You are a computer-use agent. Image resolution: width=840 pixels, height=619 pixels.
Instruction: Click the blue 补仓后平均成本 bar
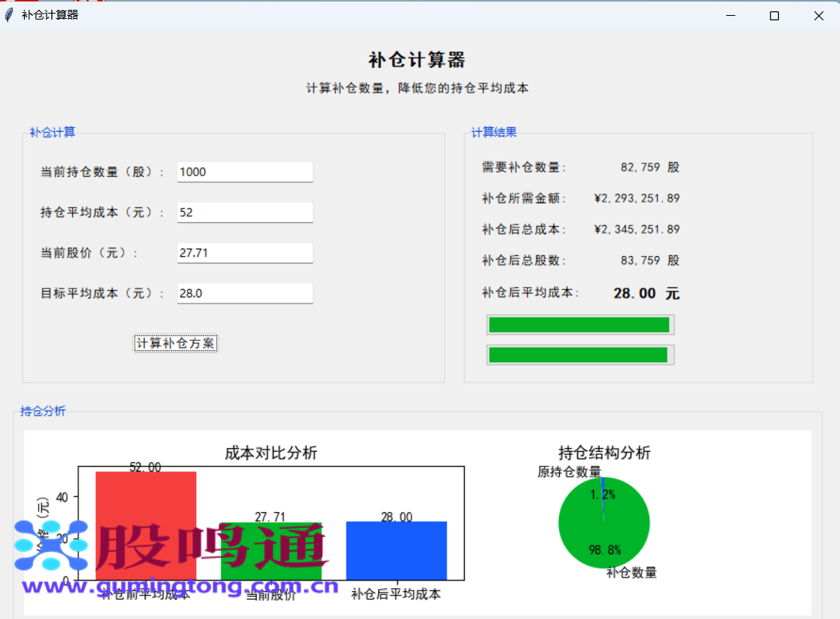coord(396,550)
